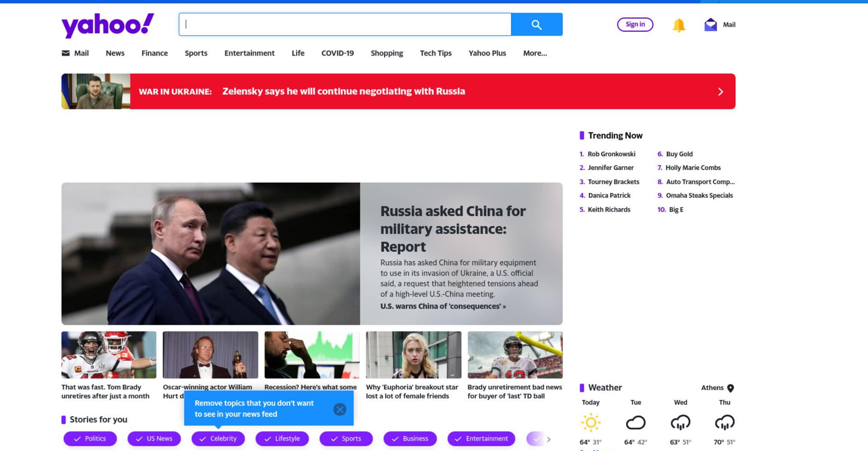Open the News navigation item
Screen dimensions: 868x451
click(115, 53)
